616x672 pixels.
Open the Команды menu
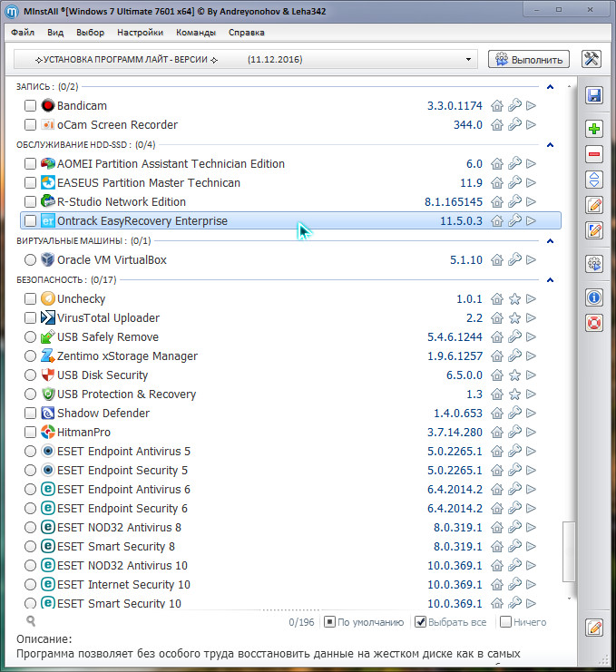pos(196,33)
